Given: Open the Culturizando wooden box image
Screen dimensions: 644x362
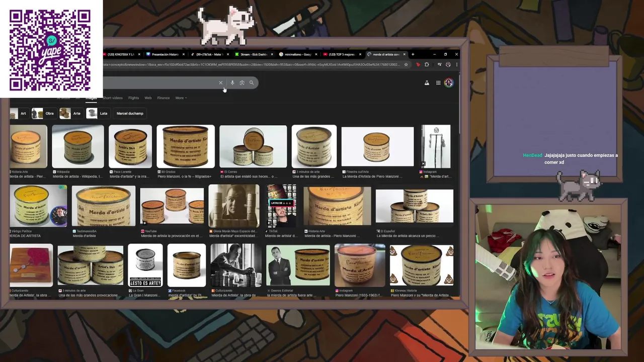Looking at the screenshot, I should point(31,265).
